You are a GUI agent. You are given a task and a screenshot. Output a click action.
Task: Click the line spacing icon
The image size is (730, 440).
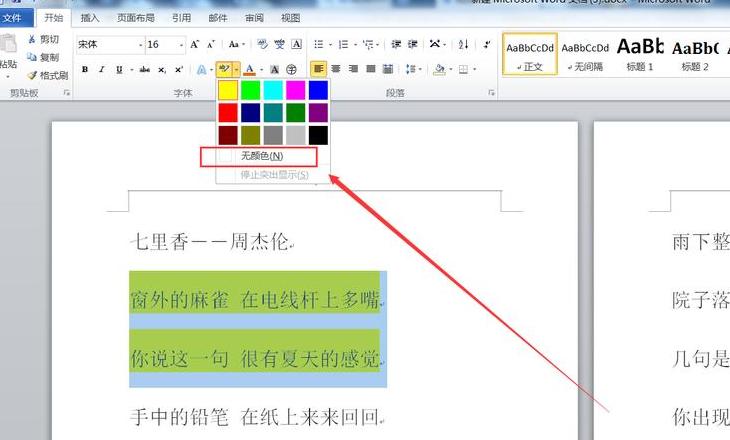pos(410,69)
